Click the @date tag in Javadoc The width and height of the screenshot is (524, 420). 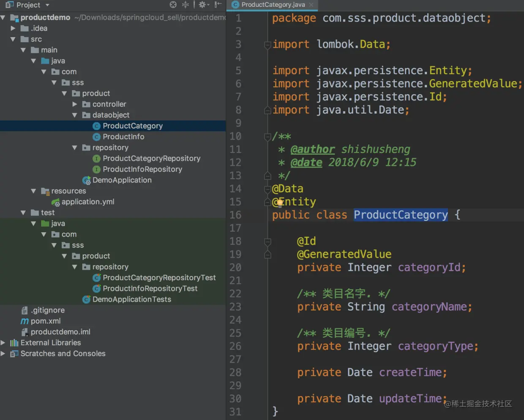click(306, 163)
